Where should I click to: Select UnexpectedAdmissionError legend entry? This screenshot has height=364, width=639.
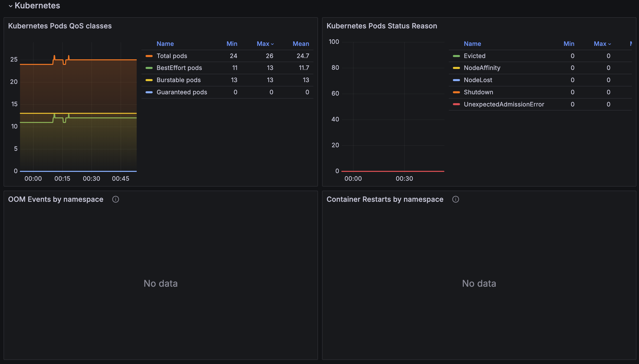(504, 104)
